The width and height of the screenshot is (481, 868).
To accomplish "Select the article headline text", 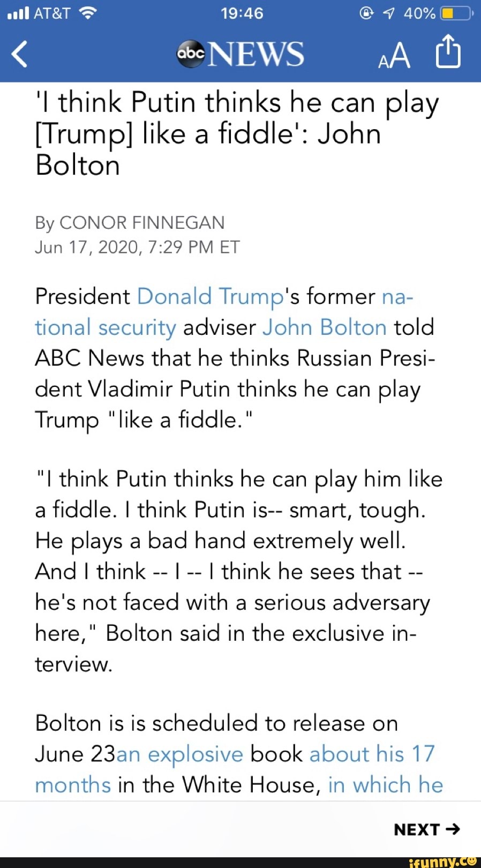I will click(236, 133).
